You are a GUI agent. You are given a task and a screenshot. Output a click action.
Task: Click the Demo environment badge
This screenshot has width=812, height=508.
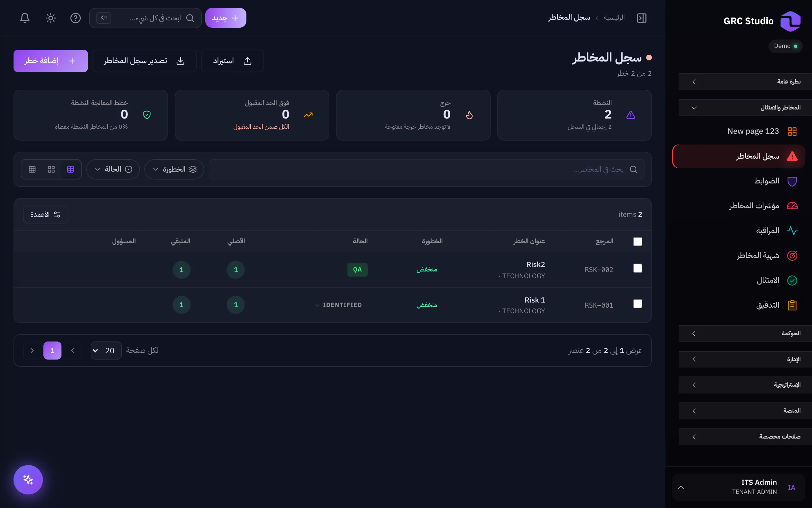pos(785,46)
